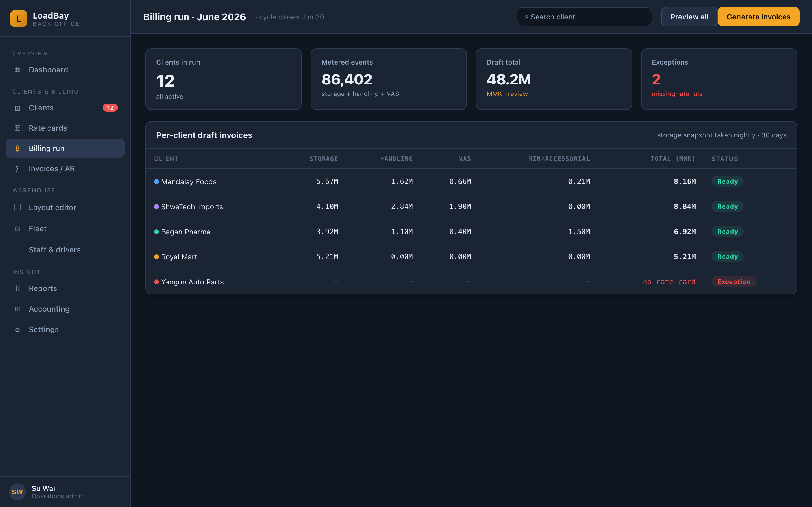Viewport: 812px width, 507px height.
Task: Click the Clients sidebar icon
Action: tap(17, 108)
